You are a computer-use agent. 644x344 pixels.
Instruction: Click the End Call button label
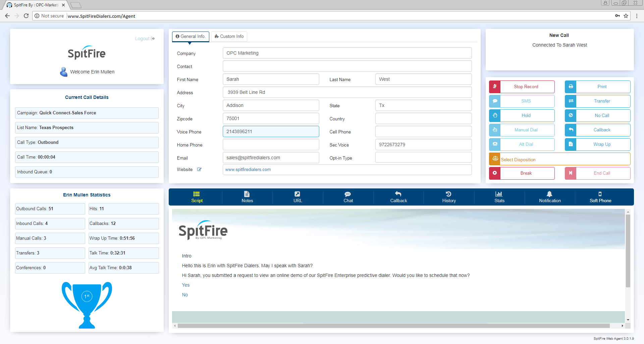tap(602, 173)
